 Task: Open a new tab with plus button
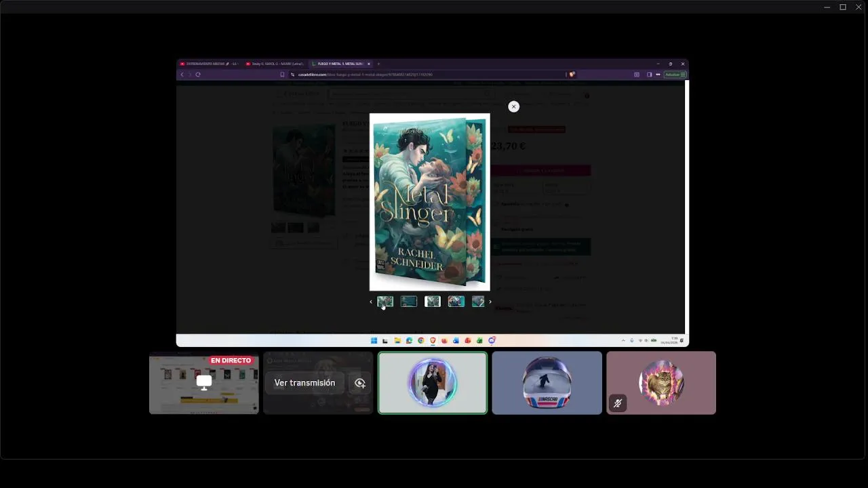click(x=378, y=64)
